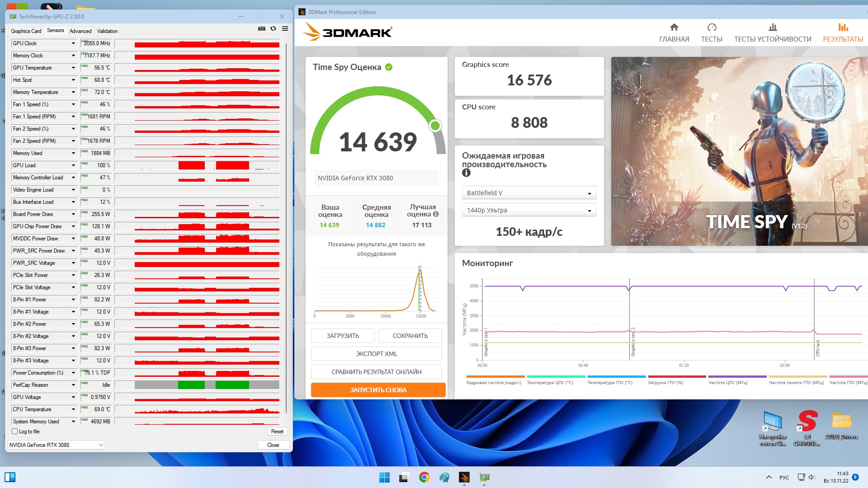
Task: Open the NVIDIA GeForce RTX 3080 selector
Action: click(x=57, y=445)
